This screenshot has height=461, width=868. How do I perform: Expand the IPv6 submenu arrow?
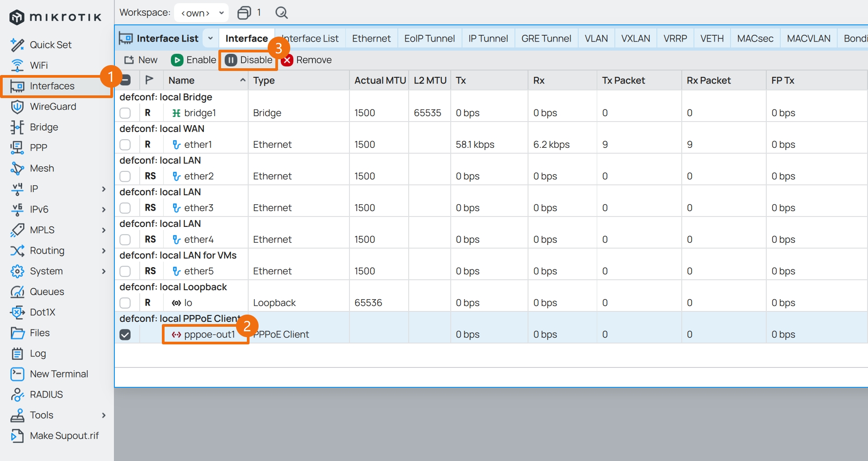[x=104, y=209]
